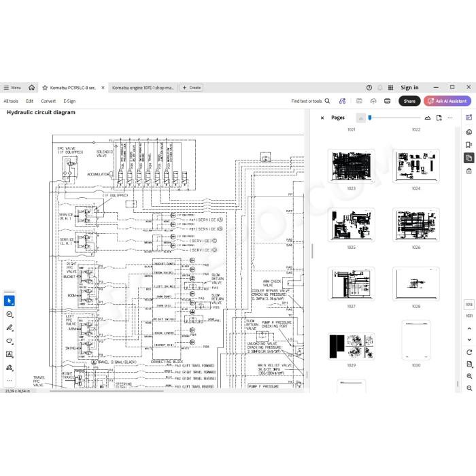This screenshot has height=476, width=476.
Task: Select page 1023 thumbnail
Action: 352,166
